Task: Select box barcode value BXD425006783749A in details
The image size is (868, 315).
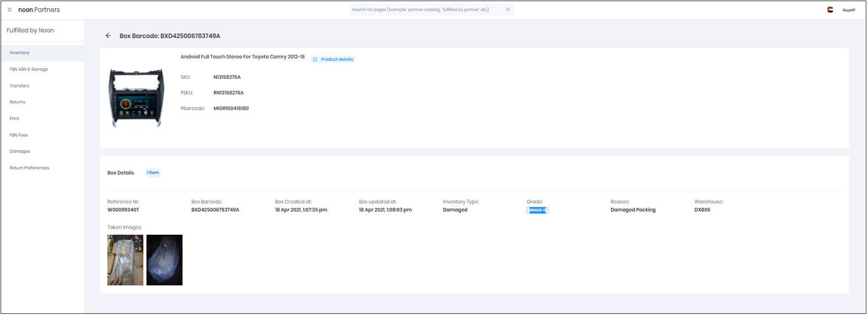Action: click(x=215, y=210)
